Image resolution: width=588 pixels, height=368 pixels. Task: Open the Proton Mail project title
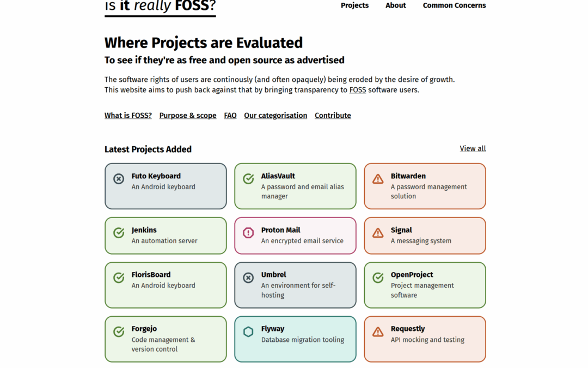point(280,230)
